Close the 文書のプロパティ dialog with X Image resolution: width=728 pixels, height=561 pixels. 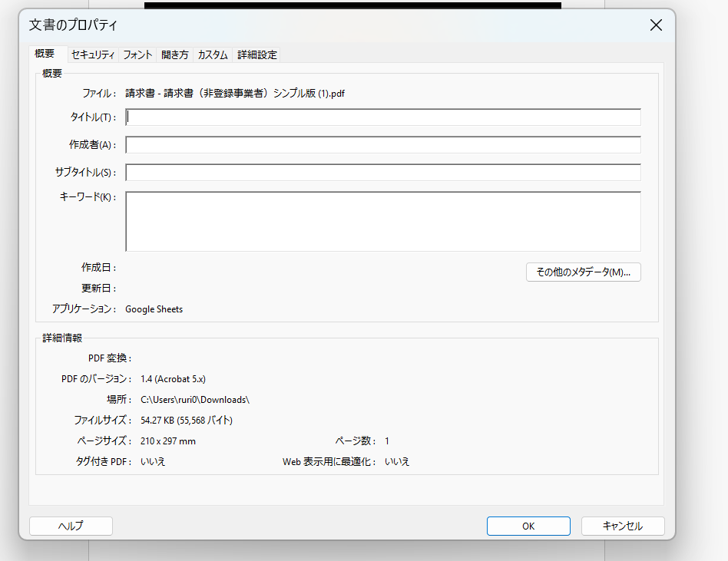[x=656, y=25]
